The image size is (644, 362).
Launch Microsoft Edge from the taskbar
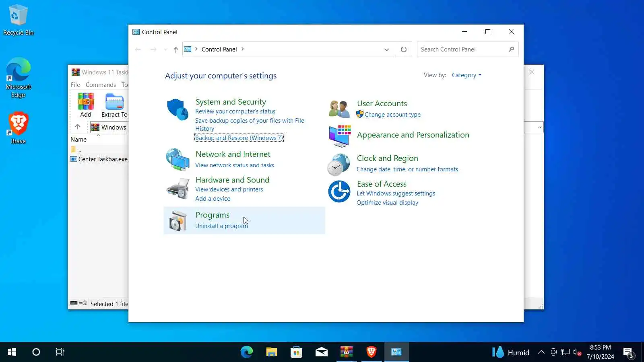click(x=247, y=352)
